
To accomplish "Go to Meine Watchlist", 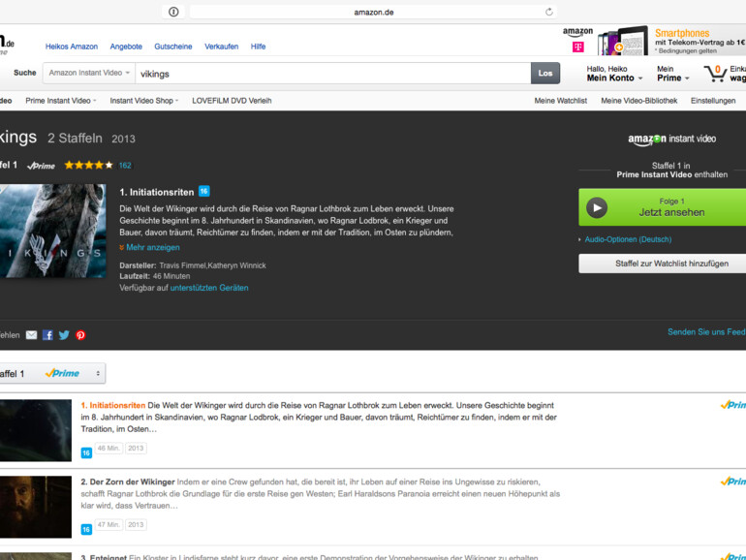I will pos(560,101).
